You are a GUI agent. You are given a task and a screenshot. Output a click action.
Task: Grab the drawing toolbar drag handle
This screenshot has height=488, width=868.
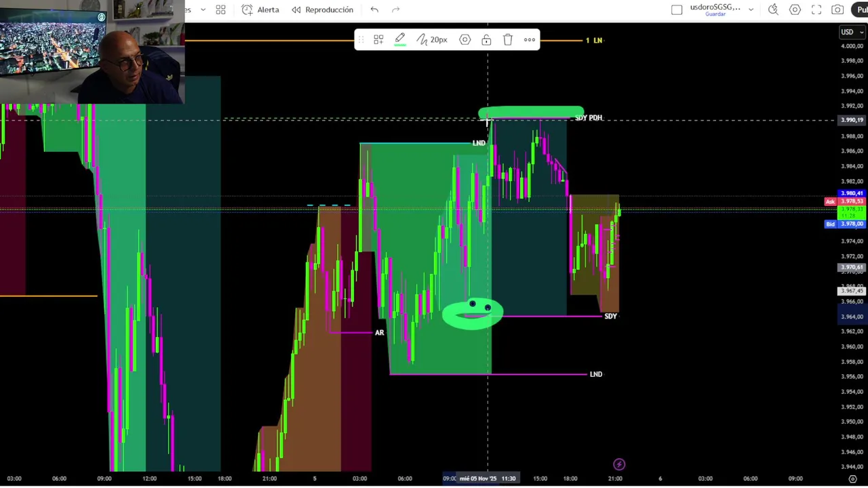[360, 40]
